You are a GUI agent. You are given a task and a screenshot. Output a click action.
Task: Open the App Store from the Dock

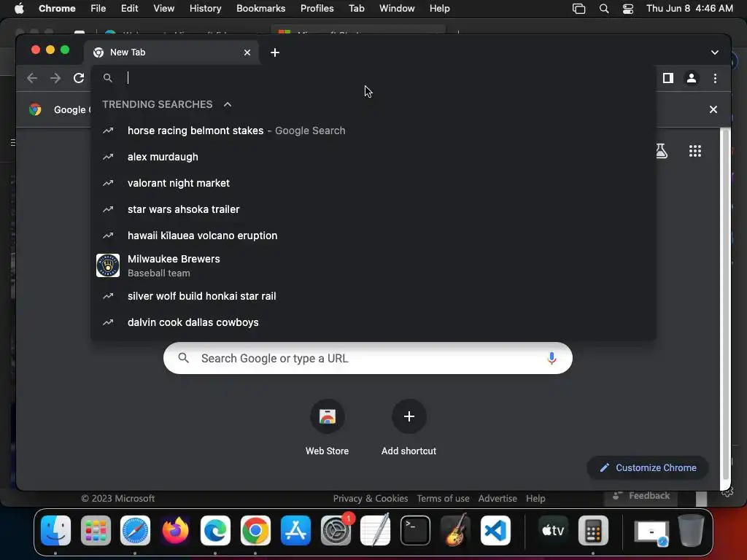point(295,531)
